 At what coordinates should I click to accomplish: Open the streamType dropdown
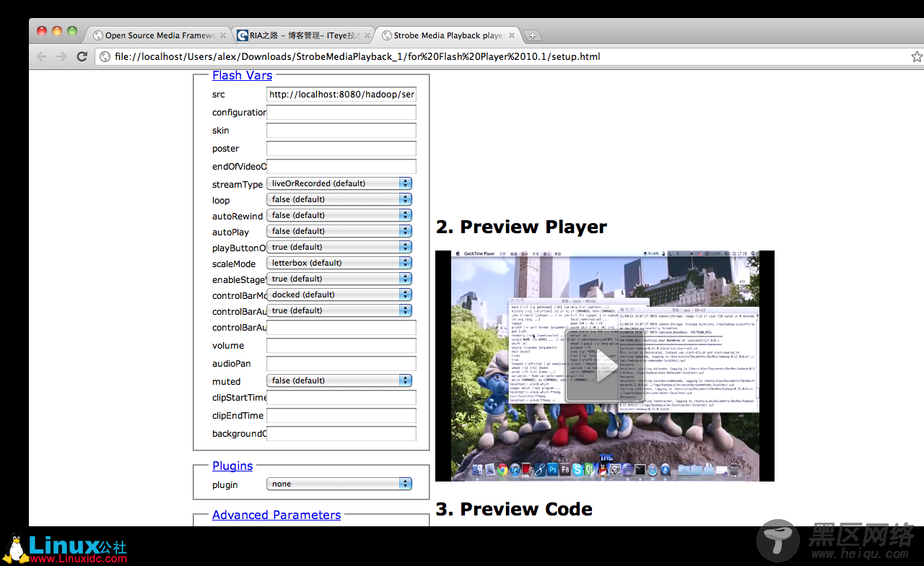(339, 183)
